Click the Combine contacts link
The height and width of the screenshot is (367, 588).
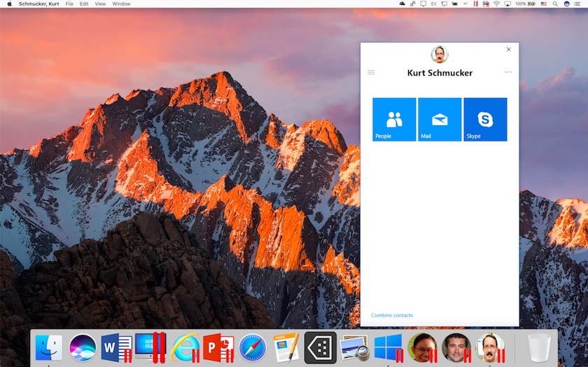pos(391,315)
